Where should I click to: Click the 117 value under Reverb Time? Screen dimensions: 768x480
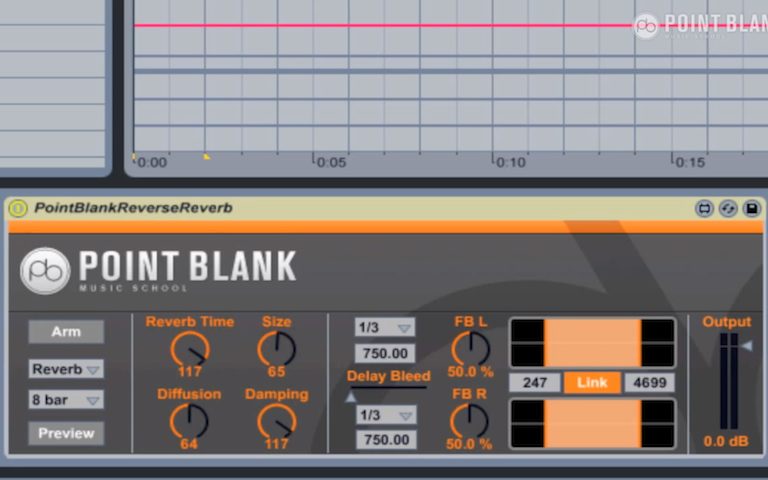pyautogui.click(x=190, y=371)
